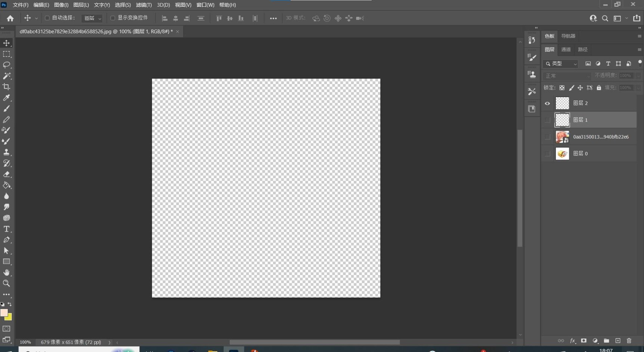Open the 滤镜(T) menu
Image resolution: width=644 pixels, height=352 pixels.
[144, 5]
